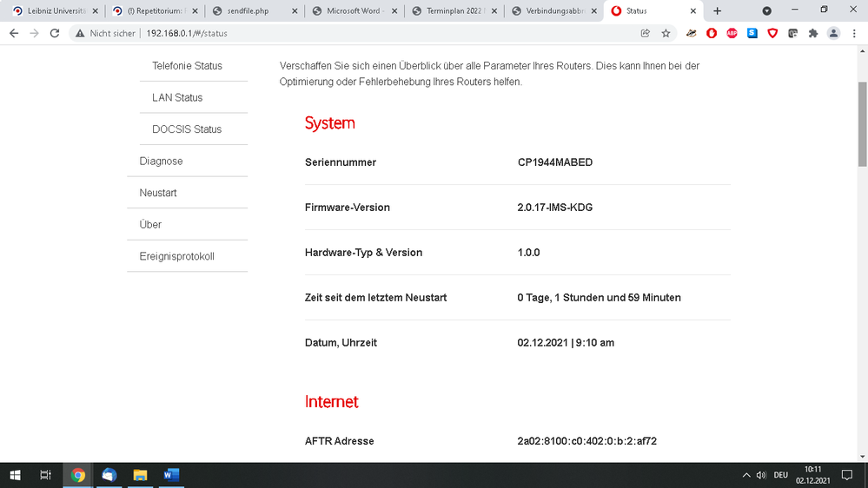Click the System section heading
This screenshot has height=488, width=868.
click(330, 122)
